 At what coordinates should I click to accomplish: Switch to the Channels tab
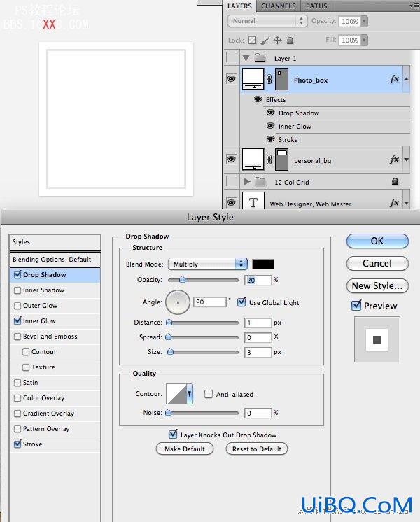(279, 6)
